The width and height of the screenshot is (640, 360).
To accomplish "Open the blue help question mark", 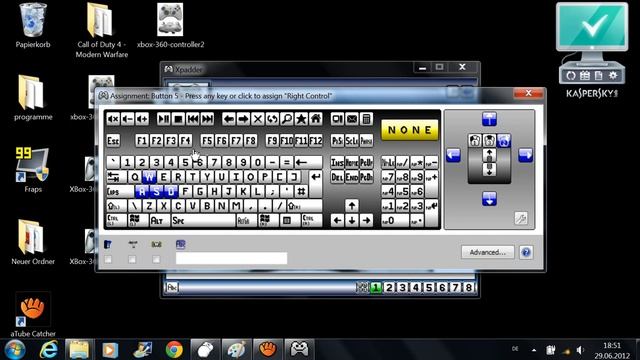I will point(526,253).
